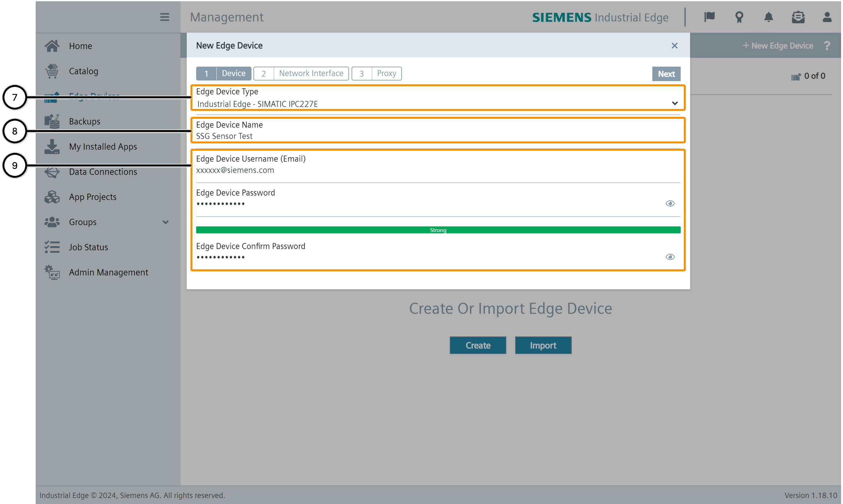Viewport: 843px width, 504px height.
Task: Show the Edge Device Password
Action: [x=670, y=203]
